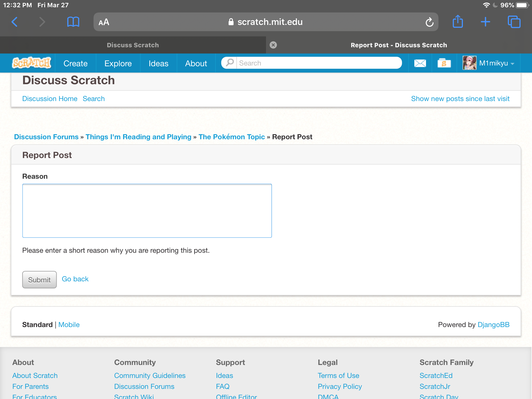Reload the current page
Viewport: 532px width, 399px height.
pos(429,22)
